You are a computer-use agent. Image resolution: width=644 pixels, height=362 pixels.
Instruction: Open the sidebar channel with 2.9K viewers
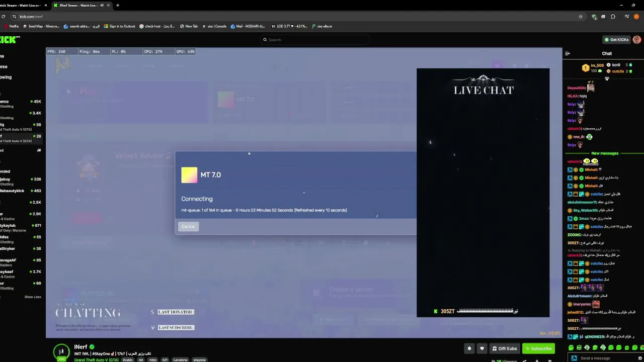click(x=21, y=216)
